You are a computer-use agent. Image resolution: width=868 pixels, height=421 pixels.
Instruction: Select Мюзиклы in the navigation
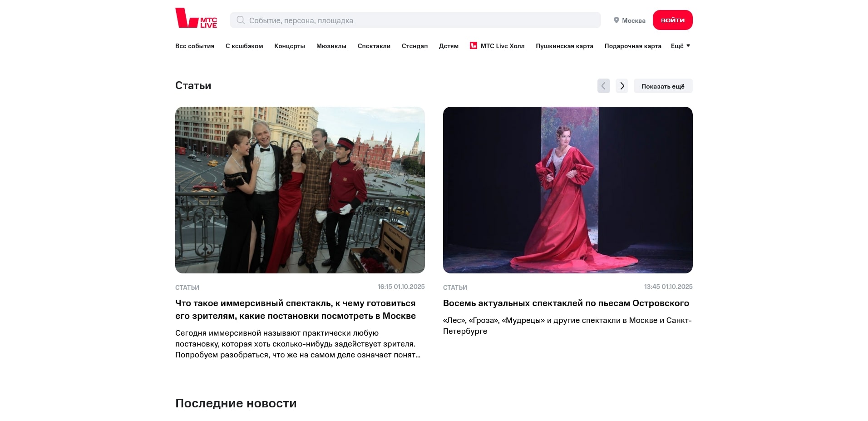click(331, 46)
